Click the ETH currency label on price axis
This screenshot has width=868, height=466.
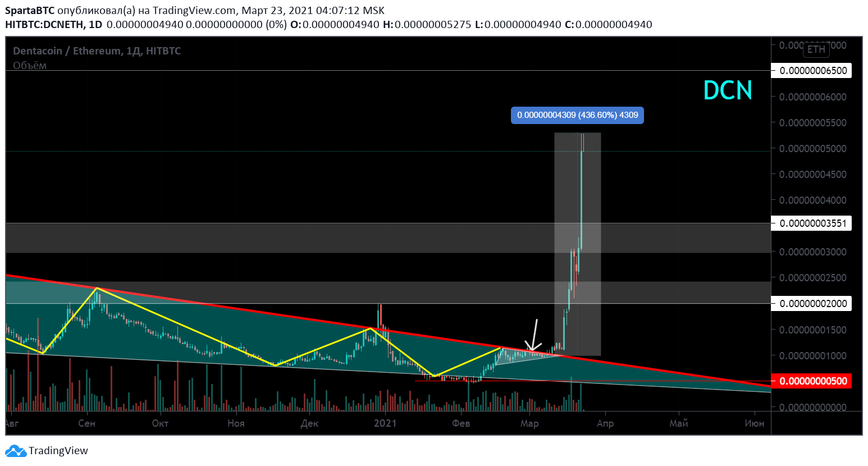click(x=816, y=49)
